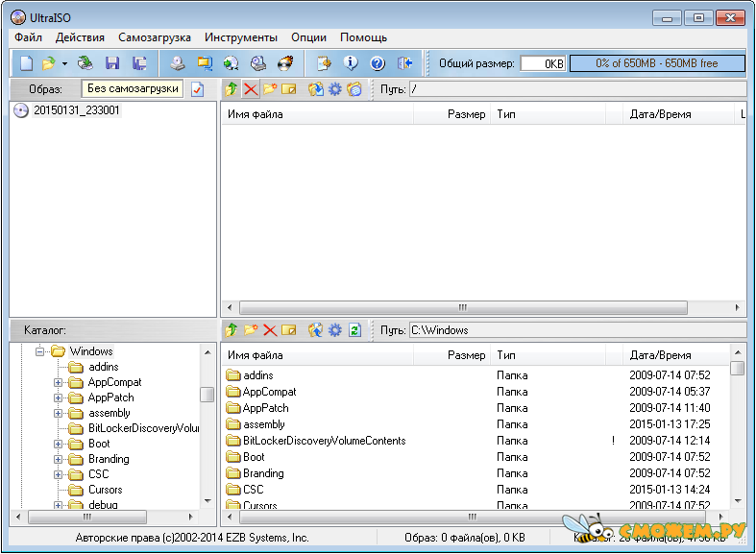Click horizontal scrollbar of catalog tree

pyautogui.click(x=87, y=517)
